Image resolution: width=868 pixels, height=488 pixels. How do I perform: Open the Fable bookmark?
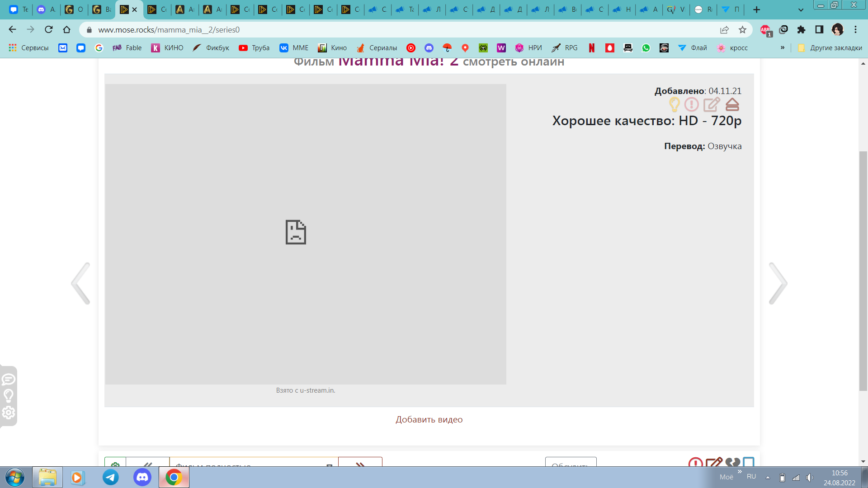pyautogui.click(x=127, y=48)
